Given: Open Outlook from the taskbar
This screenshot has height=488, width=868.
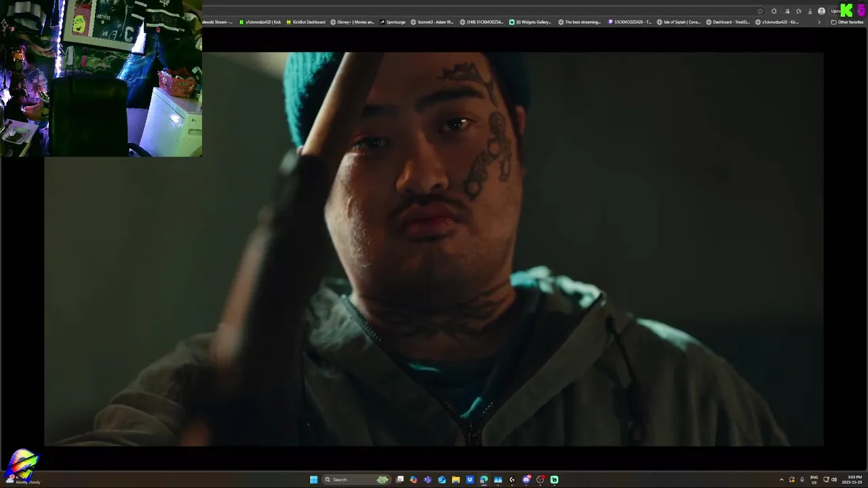Looking at the screenshot, I should coord(441,480).
